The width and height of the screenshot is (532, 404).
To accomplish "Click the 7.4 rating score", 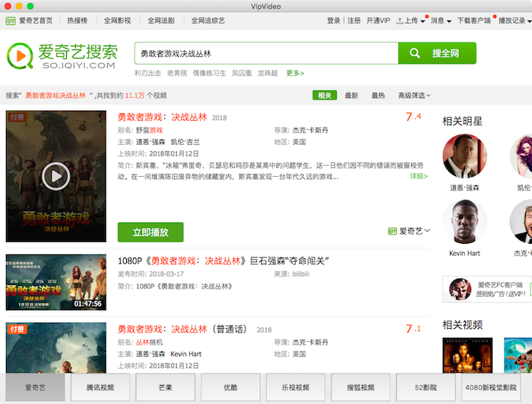I will pos(413,117).
